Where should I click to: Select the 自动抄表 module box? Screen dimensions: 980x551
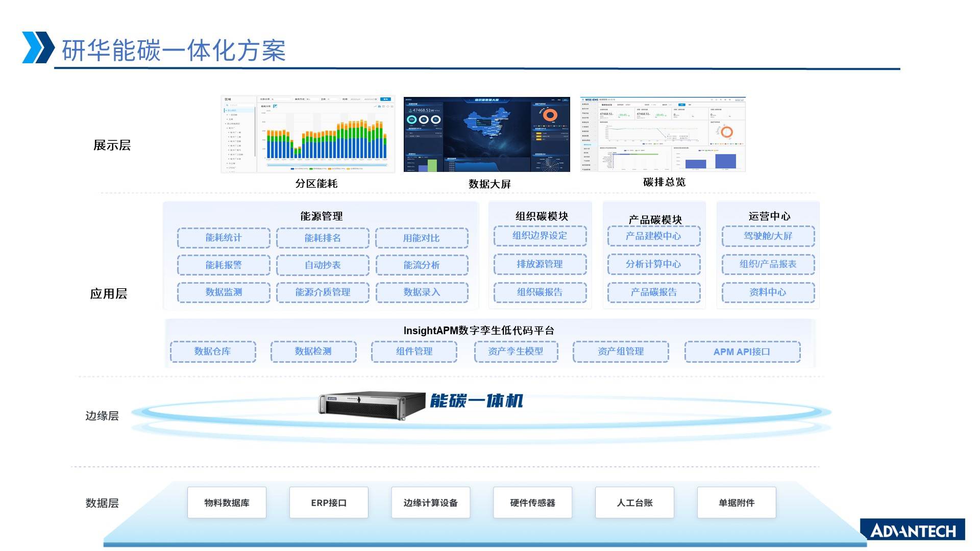click(x=323, y=265)
